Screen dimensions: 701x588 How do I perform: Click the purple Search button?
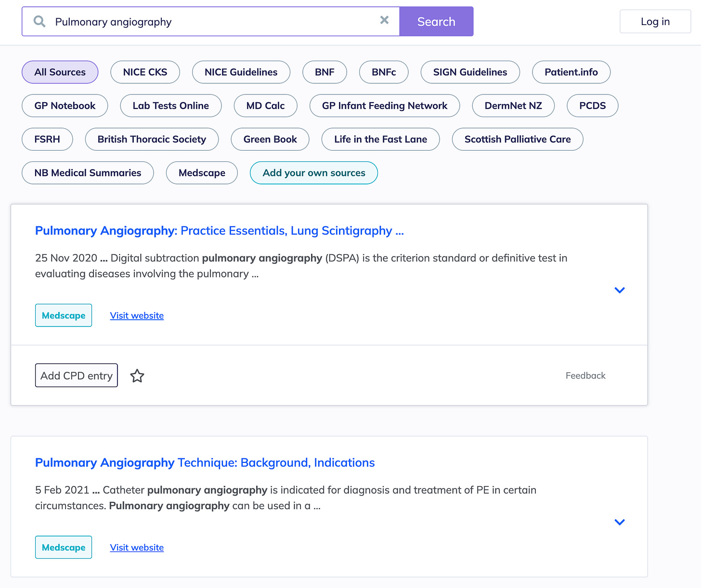436,22
